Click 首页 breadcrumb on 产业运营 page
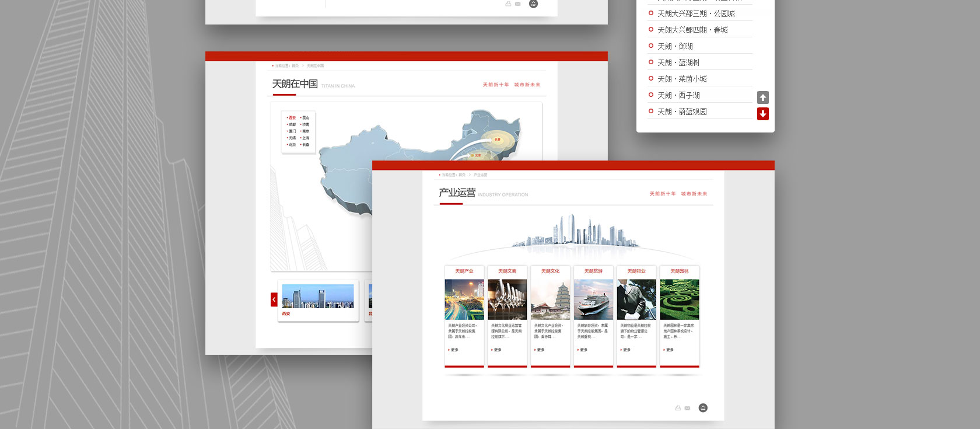The height and width of the screenshot is (429, 980). [462, 175]
